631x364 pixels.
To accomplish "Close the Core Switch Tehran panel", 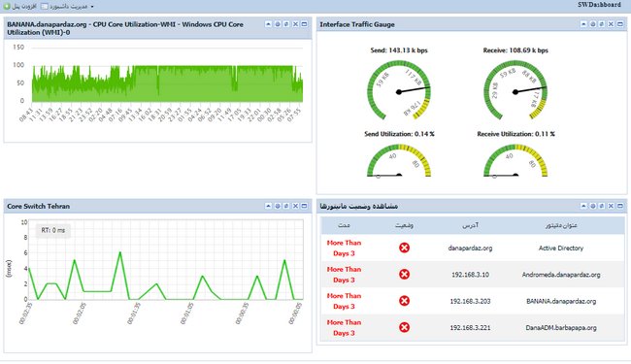I will click(x=295, y=206).
